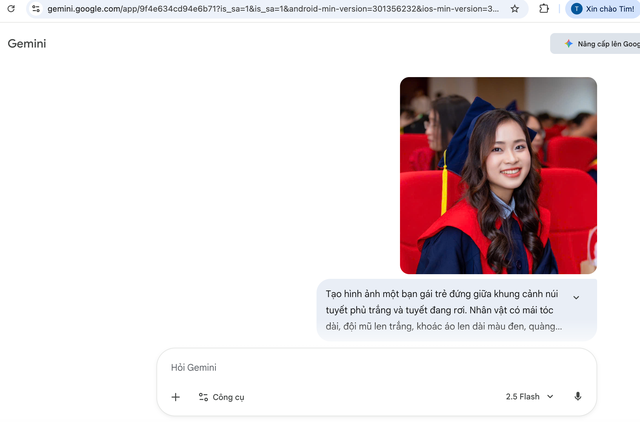Image resolution: width=640 pixels, height=422 pixels.
Task: Open the 'Công cụ' tools menu
Action: point(221,397)
